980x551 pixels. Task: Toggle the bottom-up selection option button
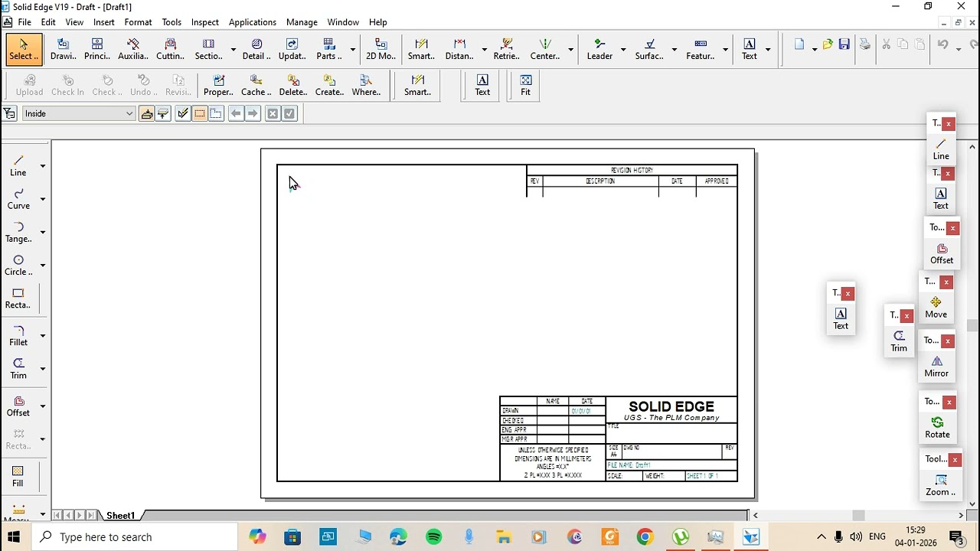tap(163, 113)
